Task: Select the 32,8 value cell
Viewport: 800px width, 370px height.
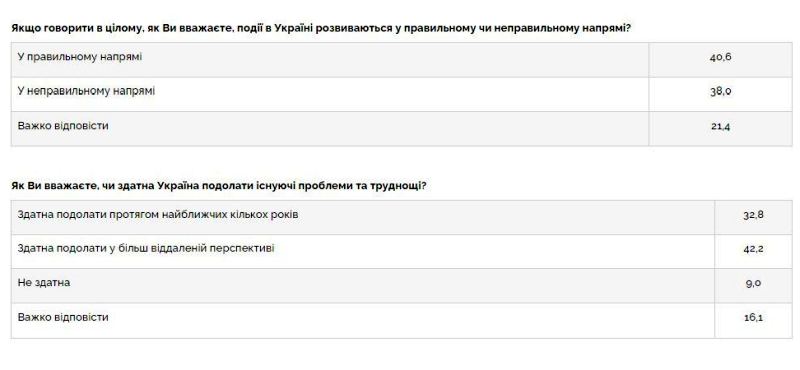Action: tap(753, 217)
